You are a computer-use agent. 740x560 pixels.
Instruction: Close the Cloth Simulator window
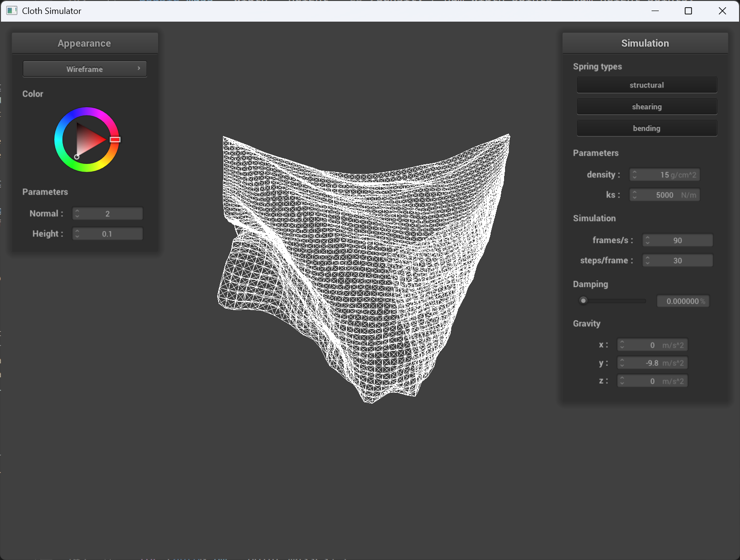point(722,11)
